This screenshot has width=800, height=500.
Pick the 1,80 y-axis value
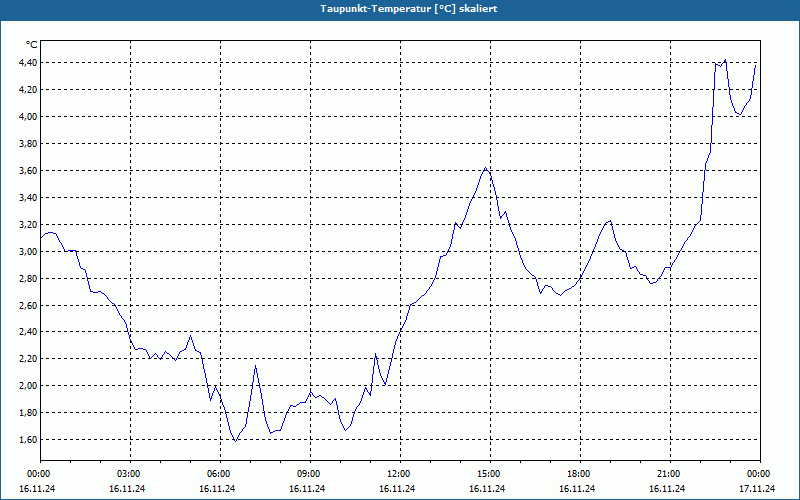28,413
